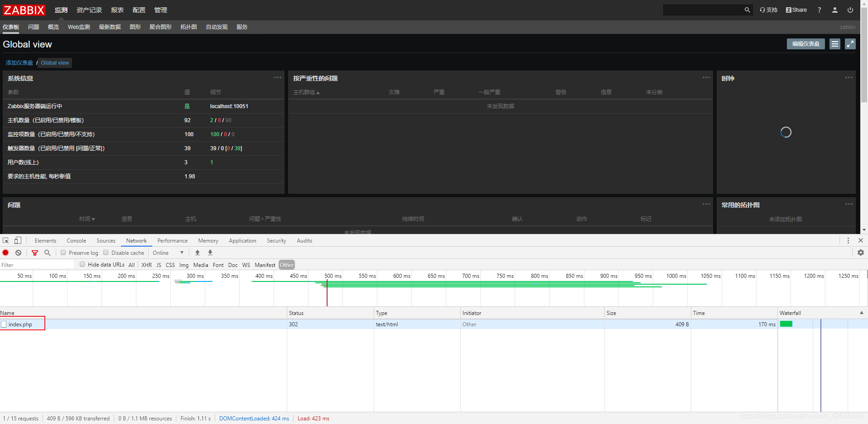
Task: Open the 管理 administration main menu
Action: pos(161,10)
